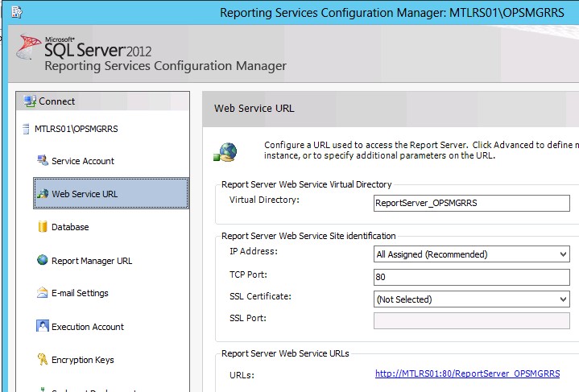The height and width of the screenshot is (392, 579).
Task: Click the Connect icon in sidebar
Action: click(x=30, y=101)
